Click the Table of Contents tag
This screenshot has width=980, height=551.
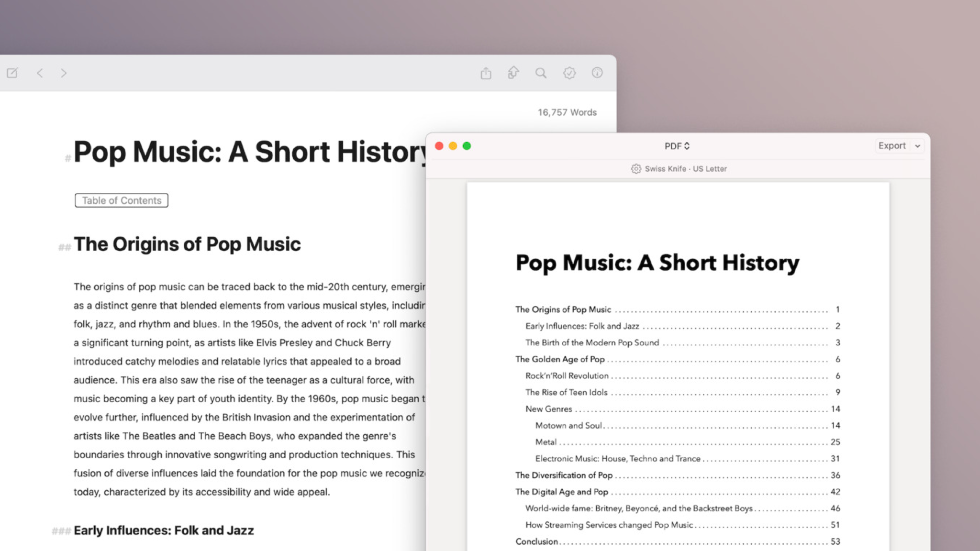[x=122, y=200]
